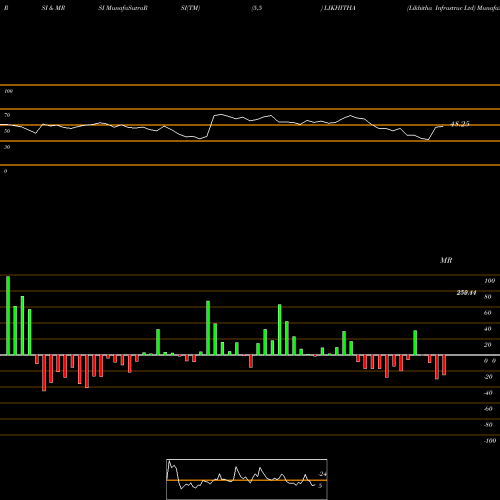This screenshot has width=500, height=500.
Task: Click the '80' label on the MR axis
Action: [x=488, y=297]
